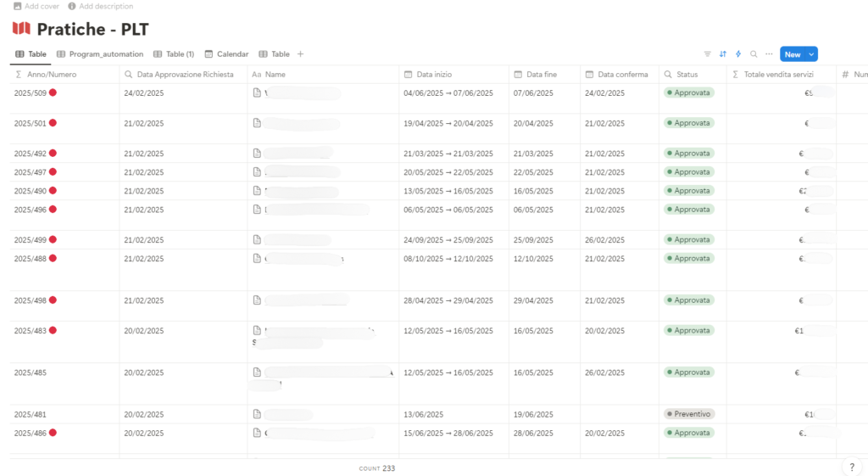Open the Status column header menu

[687, 75]
